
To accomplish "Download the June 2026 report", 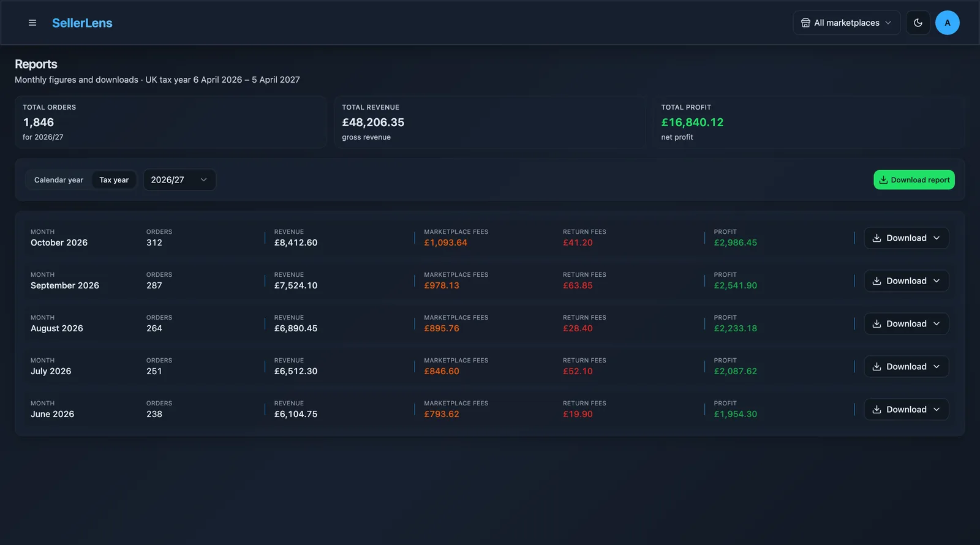I will tap(906, 410).
